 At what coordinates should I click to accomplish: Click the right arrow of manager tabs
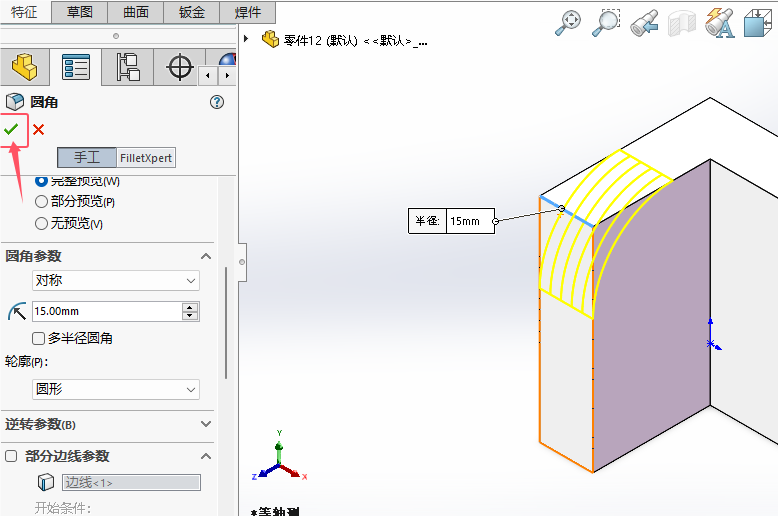tap(227, 76)
